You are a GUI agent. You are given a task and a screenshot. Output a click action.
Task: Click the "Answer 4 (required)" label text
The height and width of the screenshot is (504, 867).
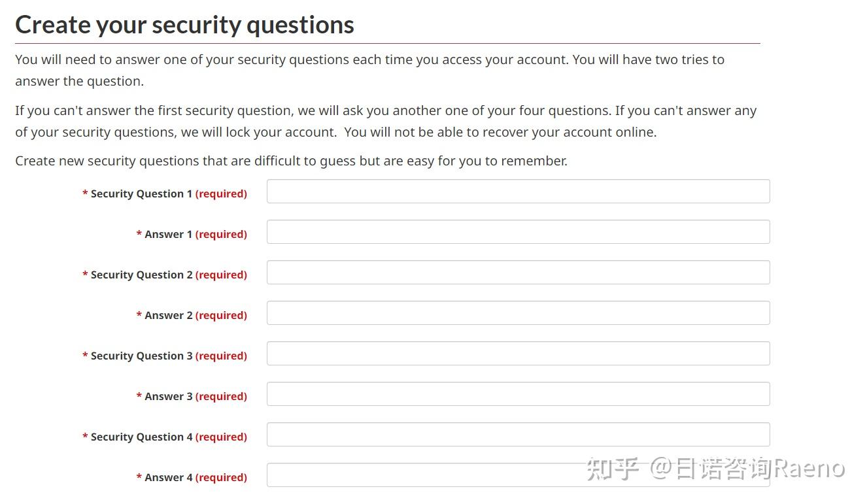pos(192,477)
